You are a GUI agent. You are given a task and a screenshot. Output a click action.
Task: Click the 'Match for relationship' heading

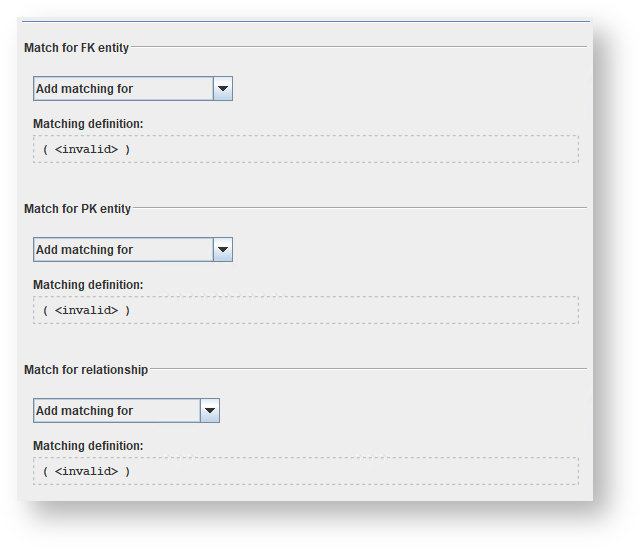[x=86, y=370]
